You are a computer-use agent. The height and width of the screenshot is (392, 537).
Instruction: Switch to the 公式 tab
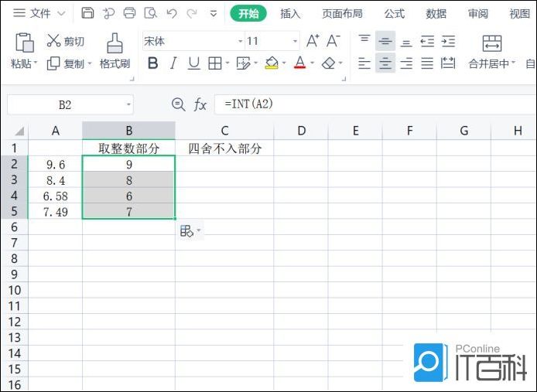(394, 14)
